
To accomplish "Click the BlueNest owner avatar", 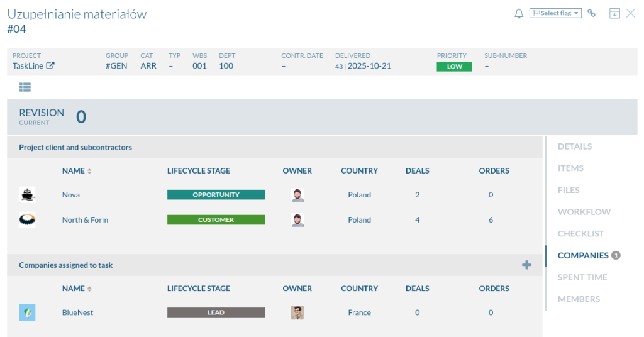I will coord(297,312).
